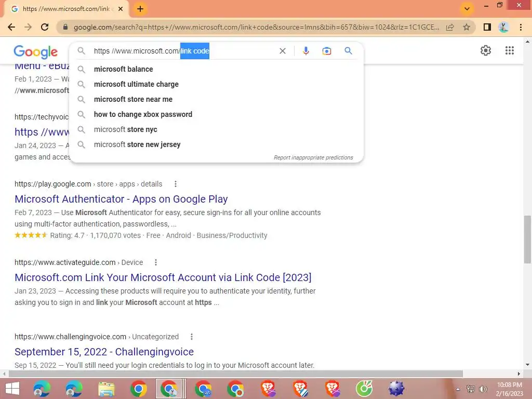Go to the Google homepage via the logo
The width and height of the screenshot is (532, 399).
tap(36, 51)
